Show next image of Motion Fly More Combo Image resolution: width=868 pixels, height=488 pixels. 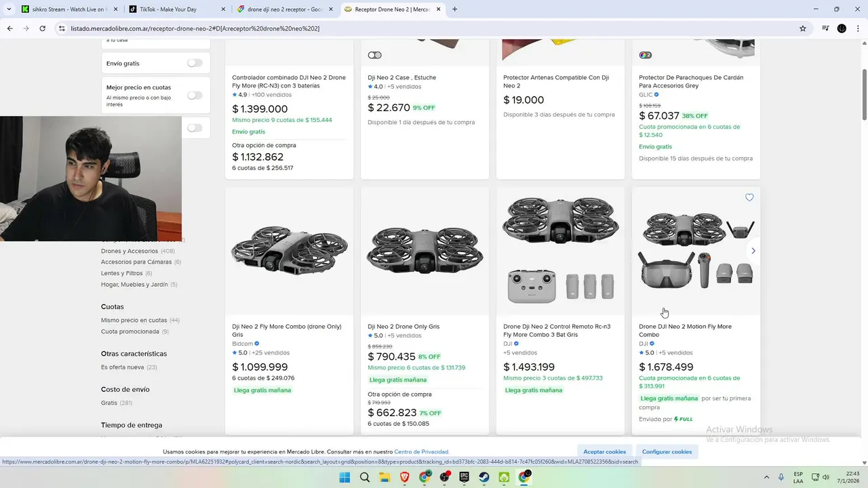pos(753,251)
